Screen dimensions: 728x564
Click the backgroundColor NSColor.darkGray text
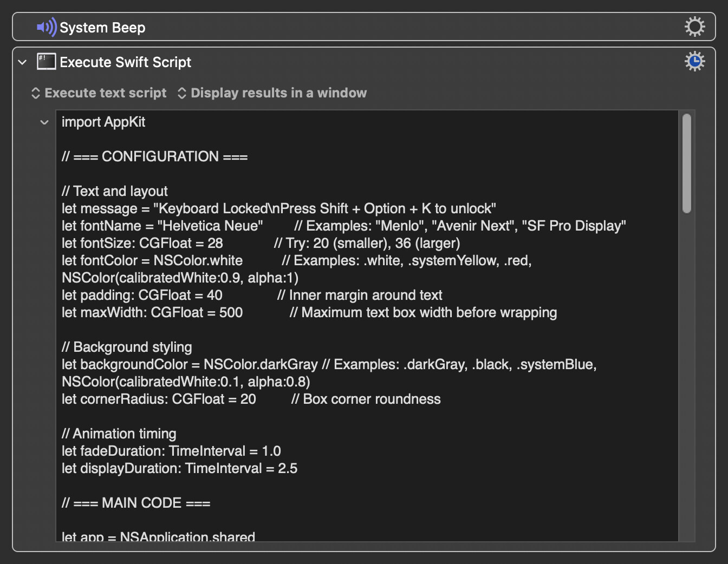260,365
